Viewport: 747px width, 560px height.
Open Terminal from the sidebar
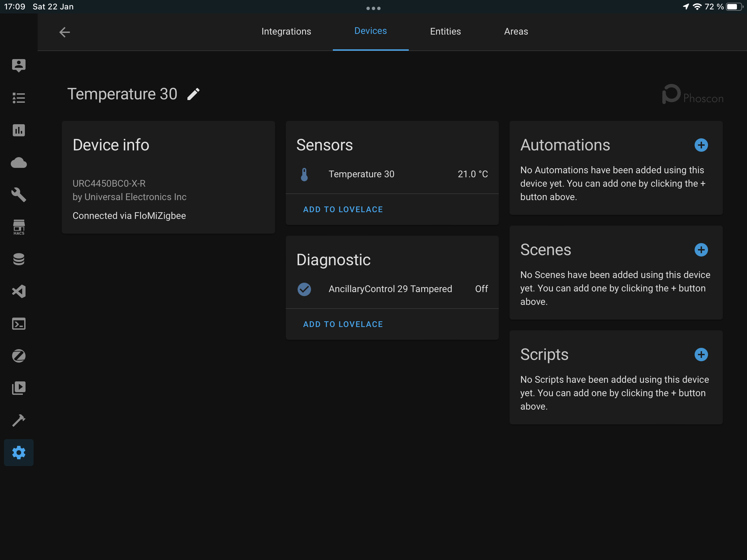[18, 324]
